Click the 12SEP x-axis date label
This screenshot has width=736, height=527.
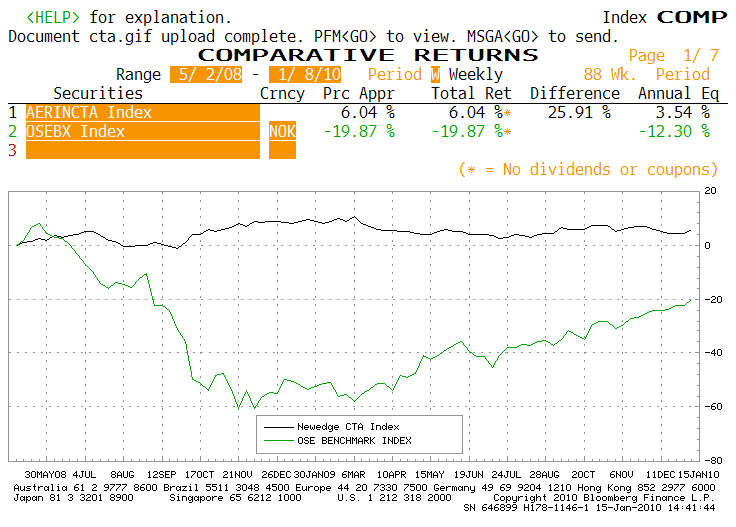[x=161, y=475]
